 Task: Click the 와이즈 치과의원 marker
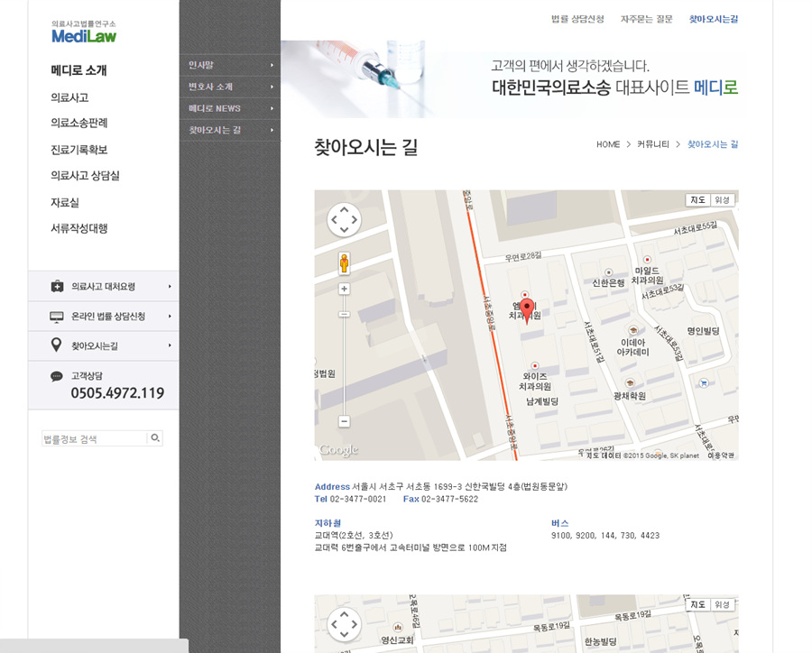(535, 365)
